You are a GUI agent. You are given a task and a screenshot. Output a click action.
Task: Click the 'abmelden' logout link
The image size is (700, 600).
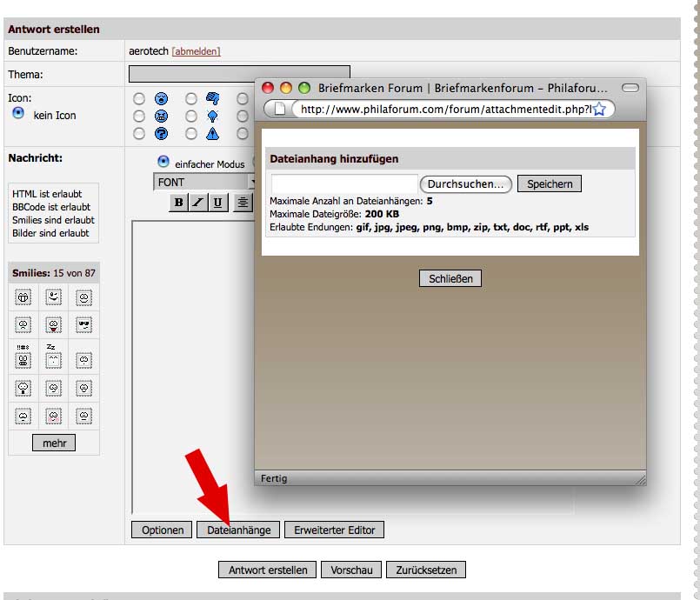196,51
